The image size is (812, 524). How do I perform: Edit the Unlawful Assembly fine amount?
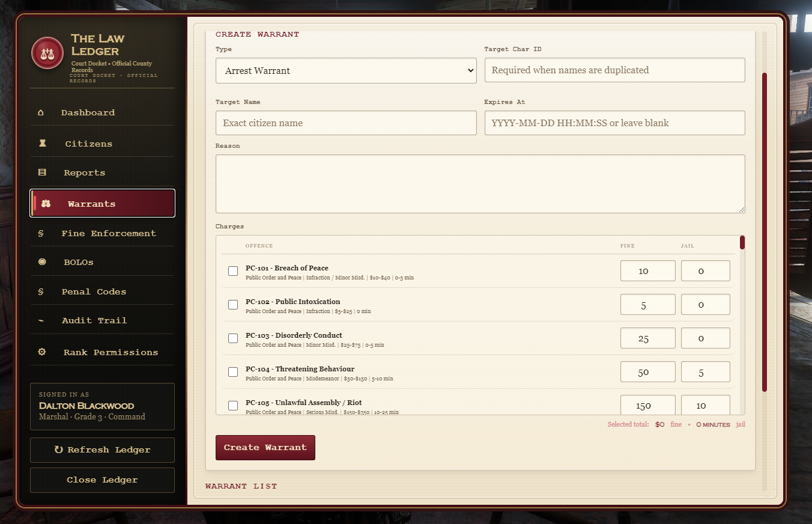pyautogui.click(x=648, y=404)
